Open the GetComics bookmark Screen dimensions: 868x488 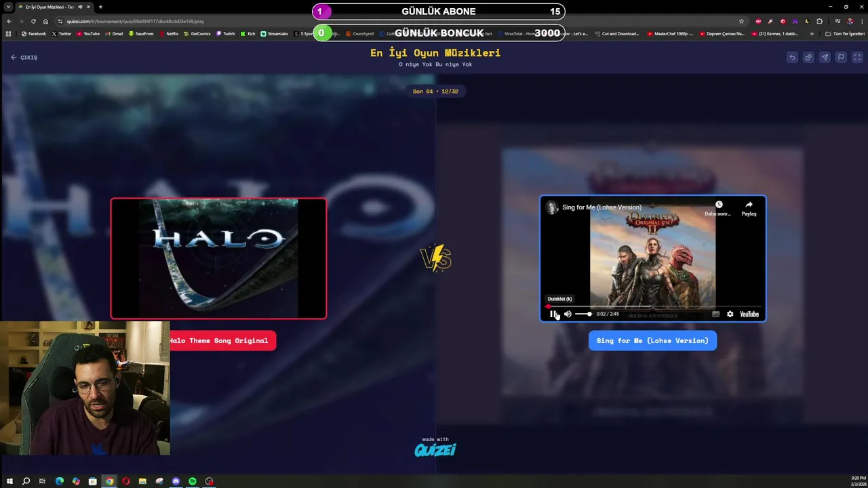coord(197,33)
